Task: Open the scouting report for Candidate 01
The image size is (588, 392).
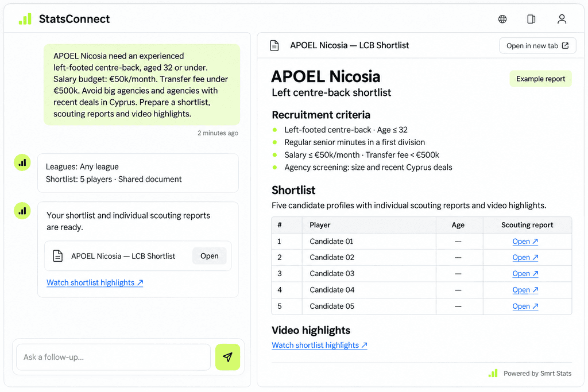Action: click(x=525, y=242)
